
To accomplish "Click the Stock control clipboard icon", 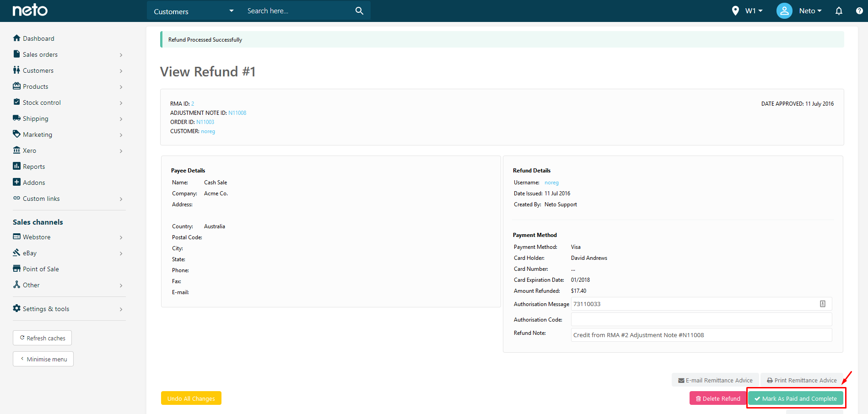I will (x=17, y=102).
